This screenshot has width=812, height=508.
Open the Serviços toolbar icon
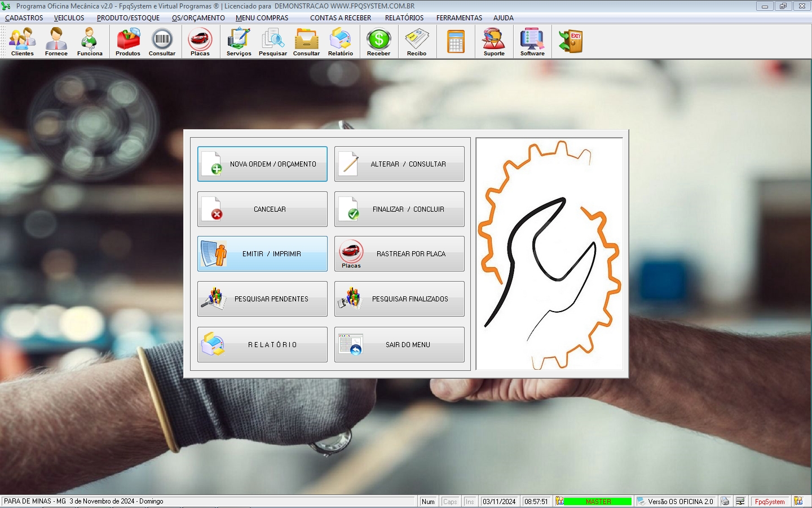point(239,42)
